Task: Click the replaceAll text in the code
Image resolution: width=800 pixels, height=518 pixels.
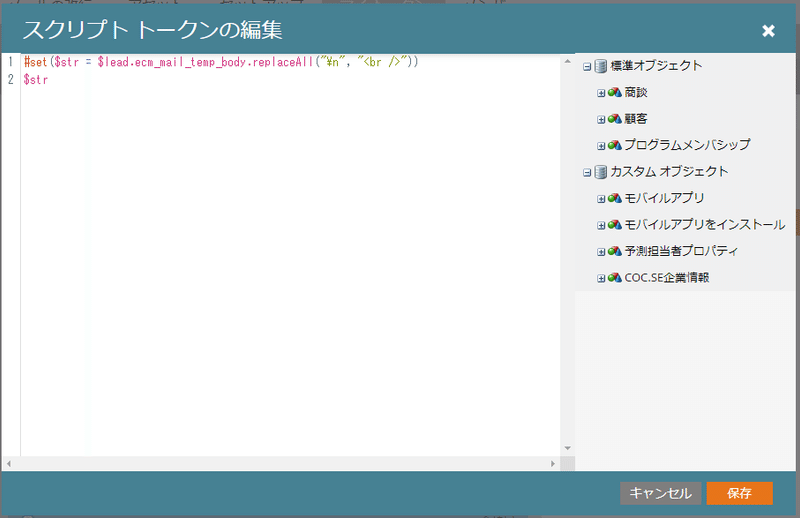Action: point(283,62)
